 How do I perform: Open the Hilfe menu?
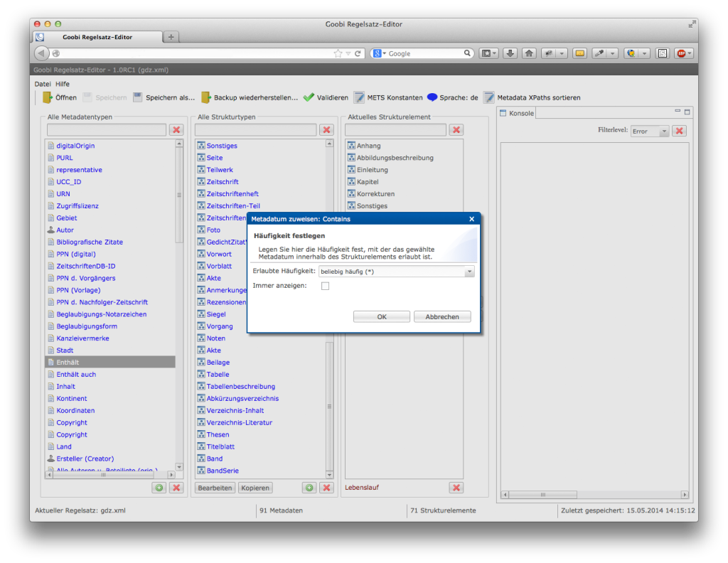(63, 84)
